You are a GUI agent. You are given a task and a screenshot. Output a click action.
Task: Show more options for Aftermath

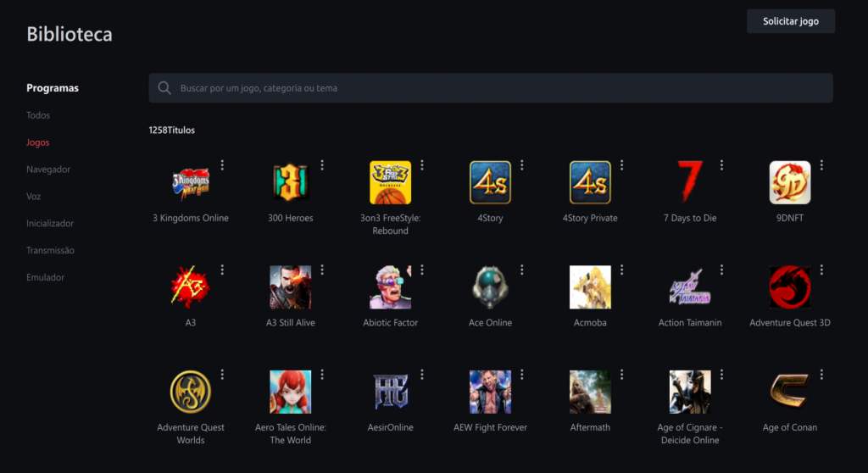click(x=622, y=375)
